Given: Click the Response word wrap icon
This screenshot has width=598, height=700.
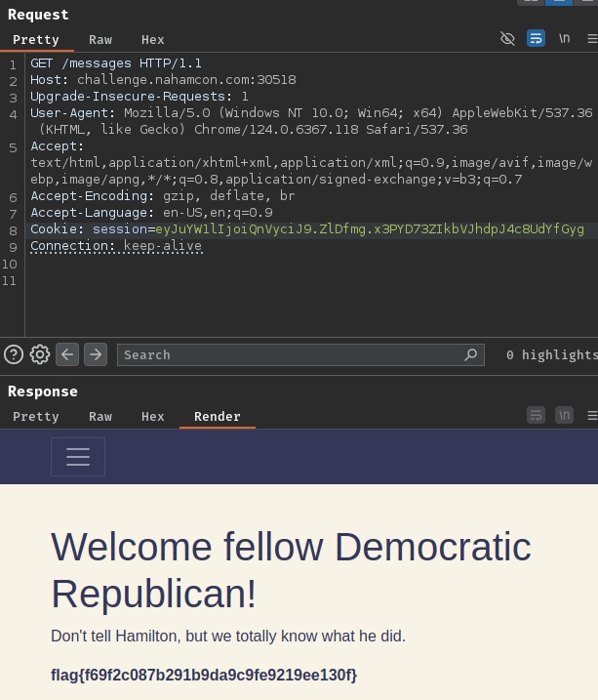Looking at the screenshot, I should coord(536,415).
